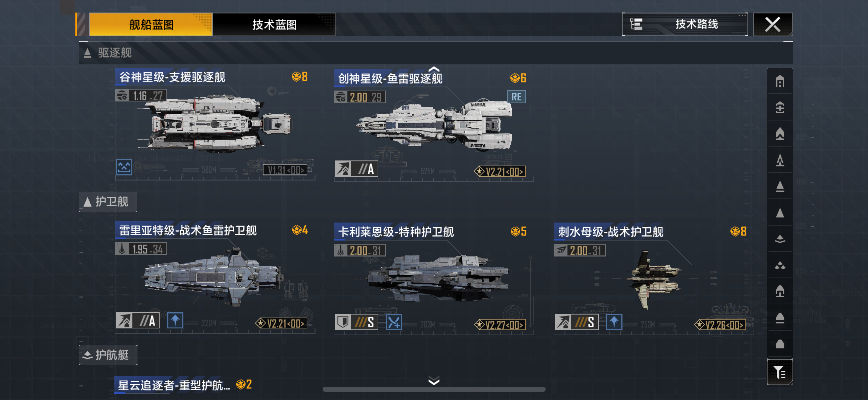Open the filter icon in the sidebar
Screen dimensions: 868x400
click(x=780, y=372)
